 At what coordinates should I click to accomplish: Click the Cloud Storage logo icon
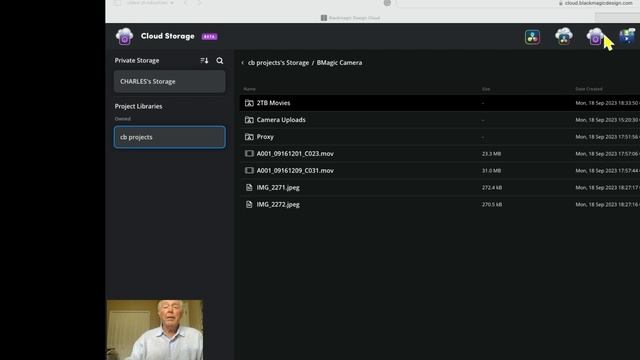[x=124, y=36]
